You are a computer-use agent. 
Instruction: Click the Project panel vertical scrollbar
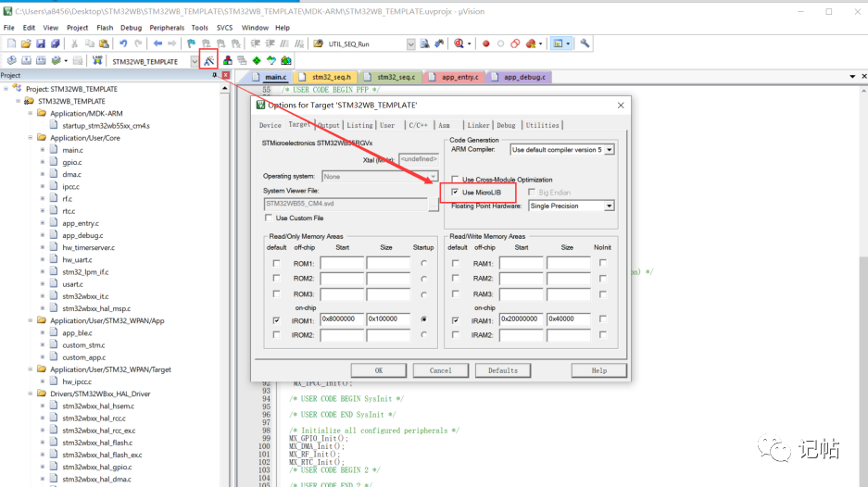point(225,285)
